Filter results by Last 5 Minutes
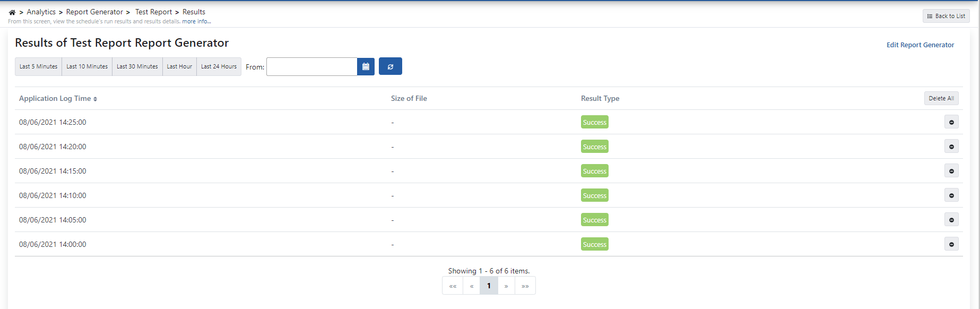The image size is (980, 309). tap(38, 66)
